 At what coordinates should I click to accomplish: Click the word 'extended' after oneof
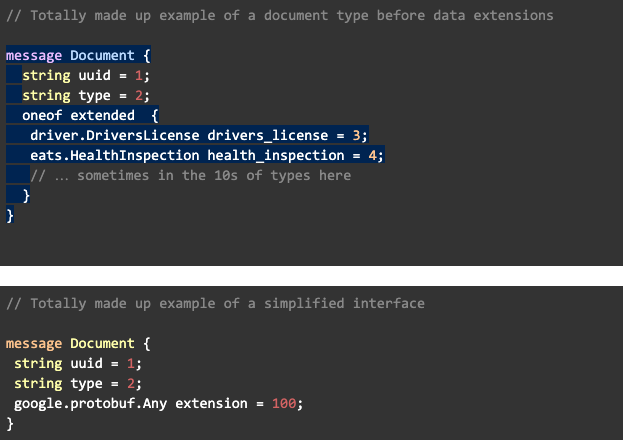click(x=102, y=115)
